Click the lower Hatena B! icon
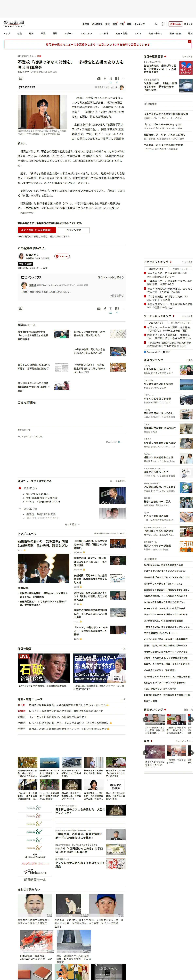This screenshot has height=980, width=196. pyautogui.click(x=117, y=309)
